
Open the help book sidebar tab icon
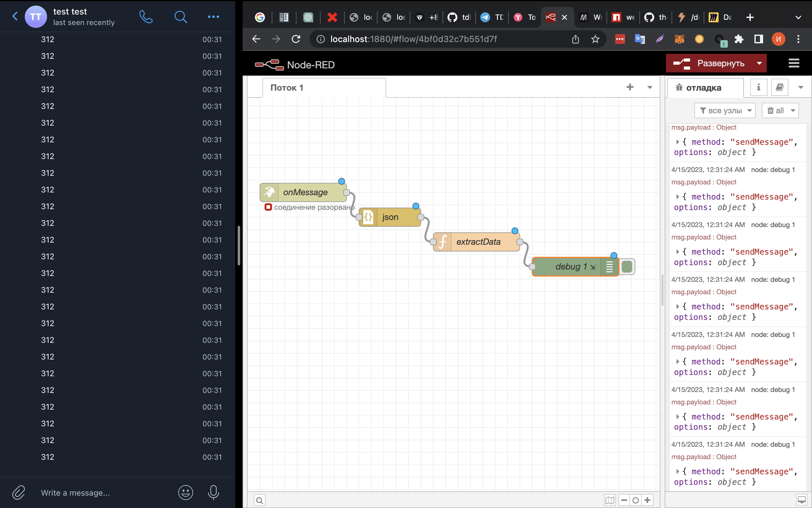click(780, 88)
